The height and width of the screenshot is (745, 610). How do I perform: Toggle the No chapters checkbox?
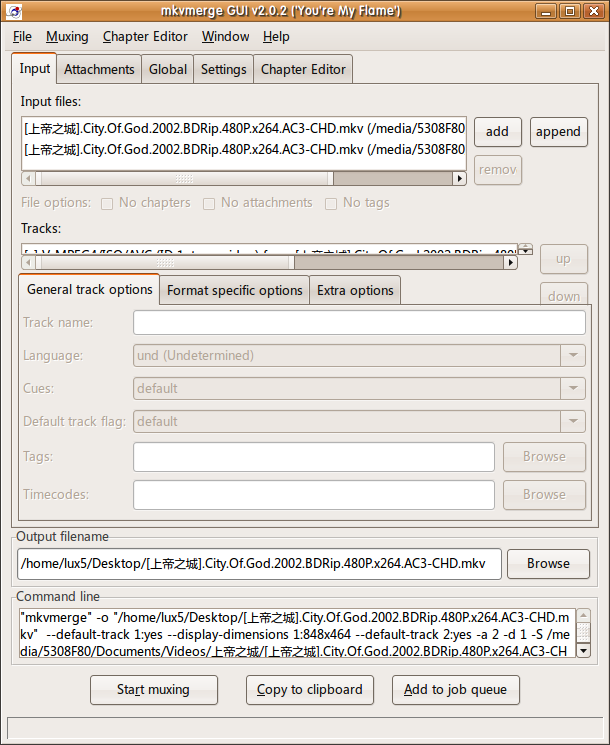pyautogui.click(x=107, y=203)
